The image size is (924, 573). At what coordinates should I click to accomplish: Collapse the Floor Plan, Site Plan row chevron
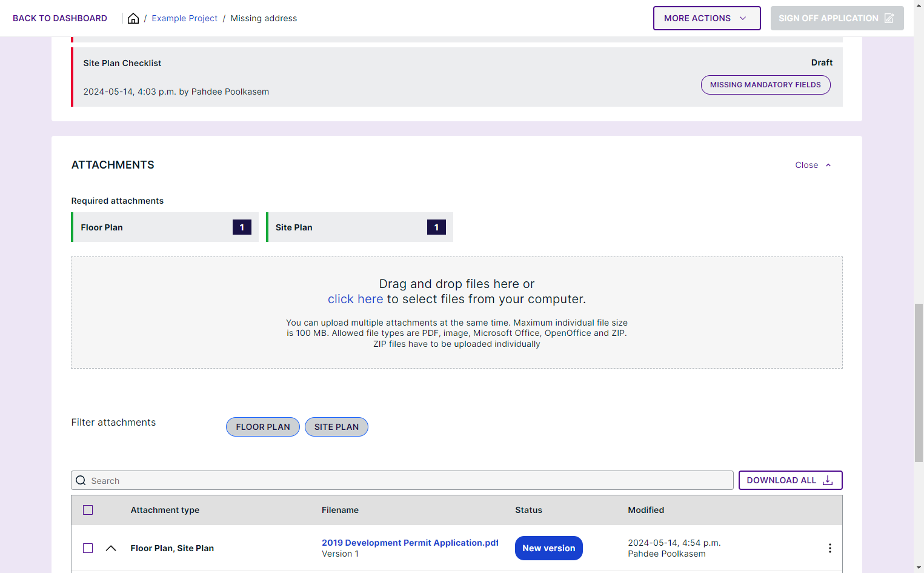tap(111, 548)
